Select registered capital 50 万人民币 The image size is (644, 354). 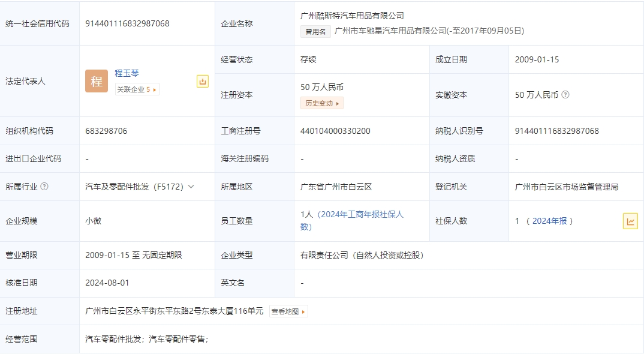[322, 87]
